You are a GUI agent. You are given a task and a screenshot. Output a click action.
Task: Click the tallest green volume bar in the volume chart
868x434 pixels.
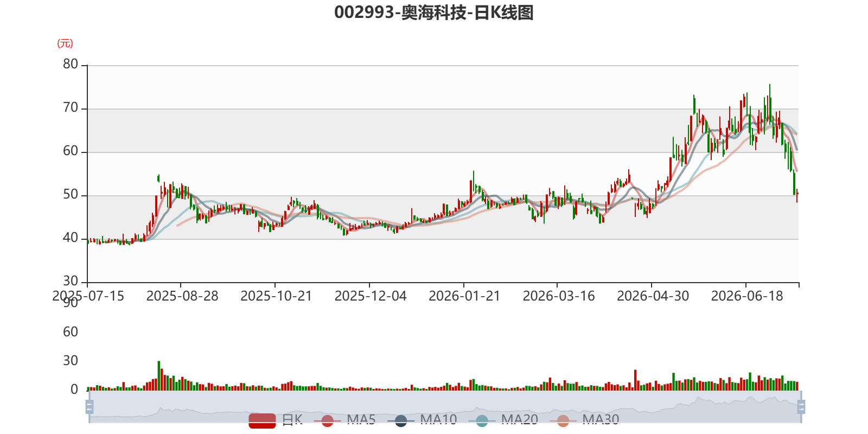tap(159, 375)
